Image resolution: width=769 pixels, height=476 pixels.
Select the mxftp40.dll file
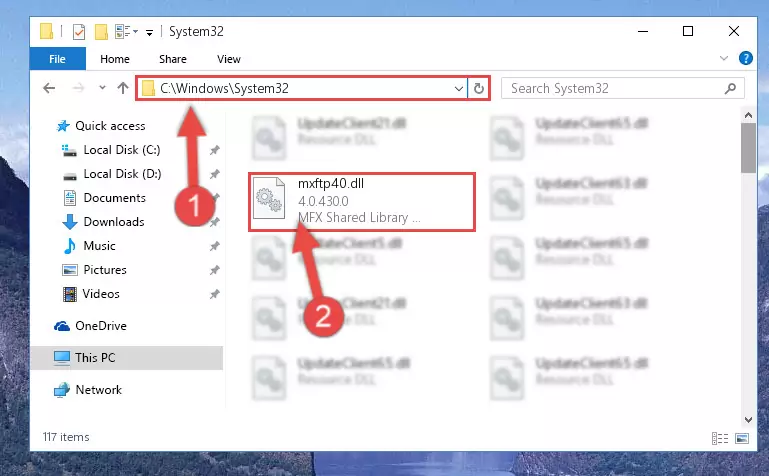point(362,201)
